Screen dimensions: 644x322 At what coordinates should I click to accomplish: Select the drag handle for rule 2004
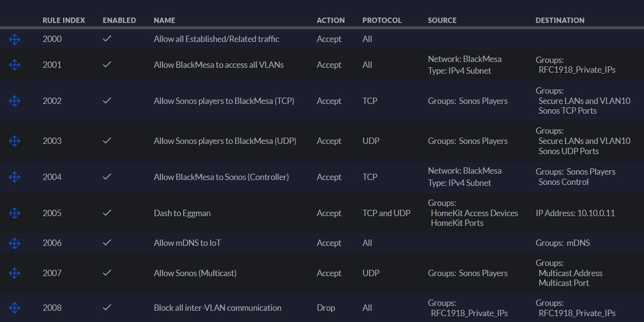click(x=15, y=177)
